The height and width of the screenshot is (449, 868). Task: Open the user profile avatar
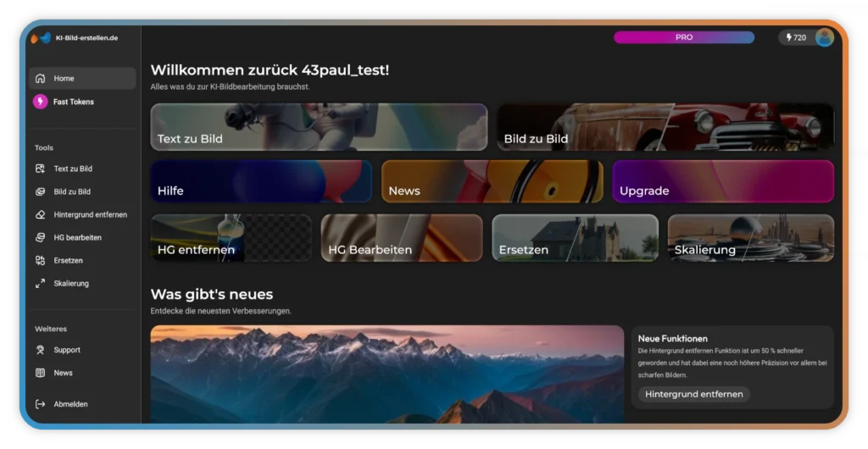pyautogui.click(x=824, y=37)
